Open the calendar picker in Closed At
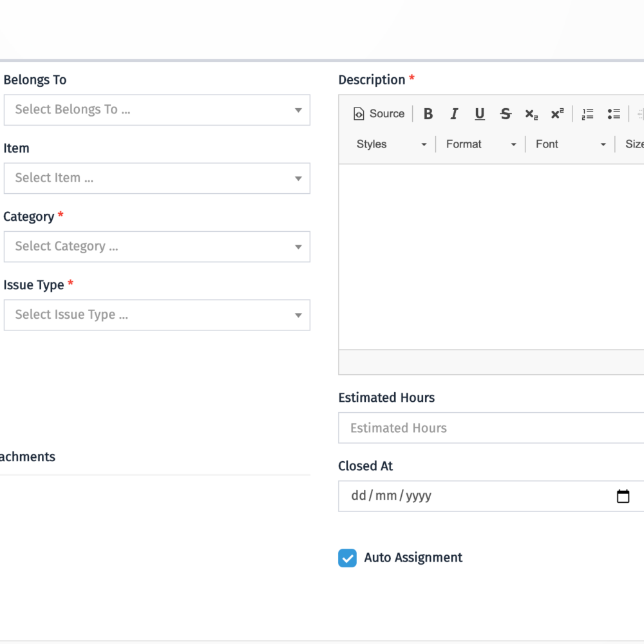The height and width of the screenshot is (644, 644). 623,496
